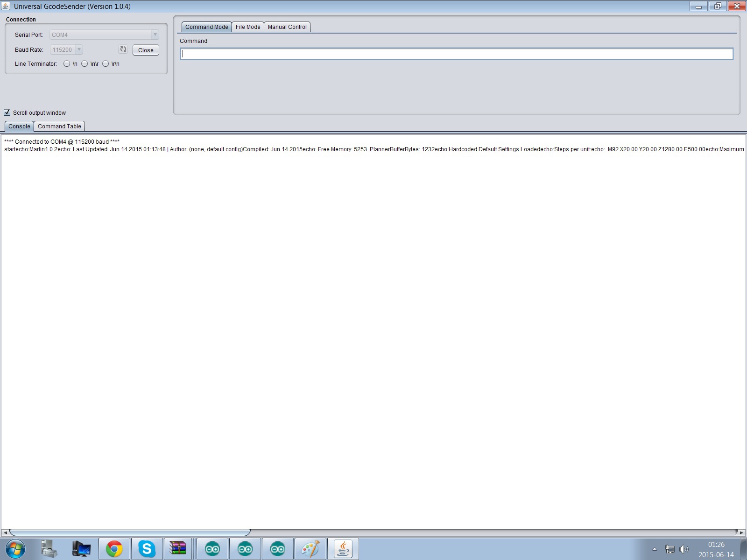Open Google Chrome from the taskbar
This screenshot has height=560, width=747.
[114, 549]
